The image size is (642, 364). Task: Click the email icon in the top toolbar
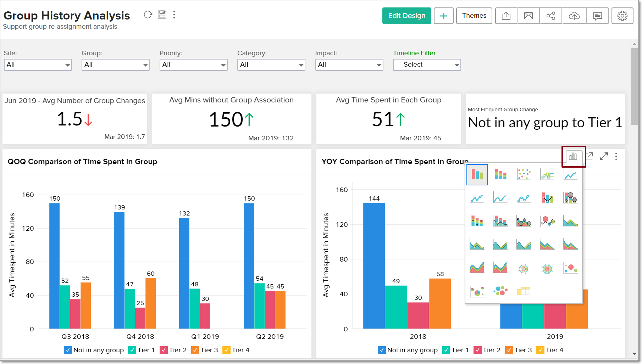pos(528,16)
